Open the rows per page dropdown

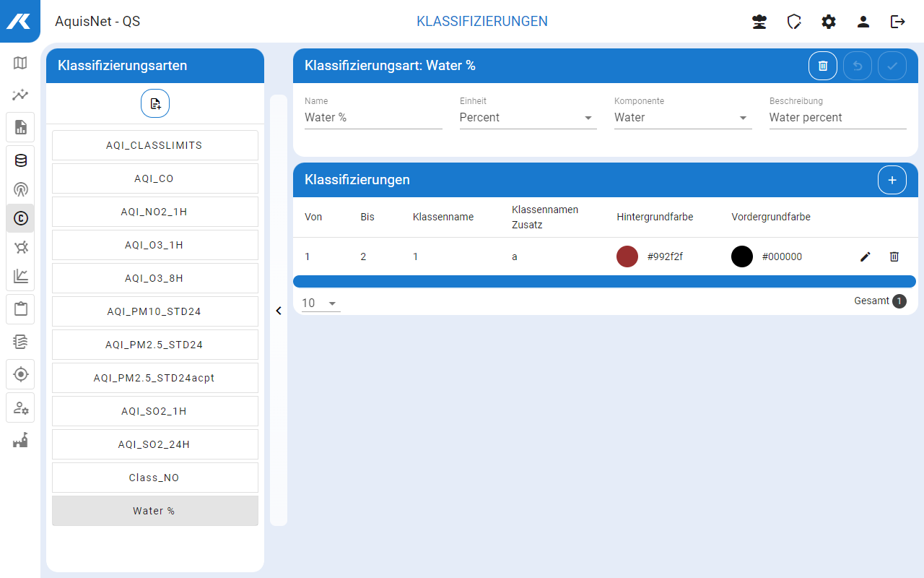[x=321, y=303]
